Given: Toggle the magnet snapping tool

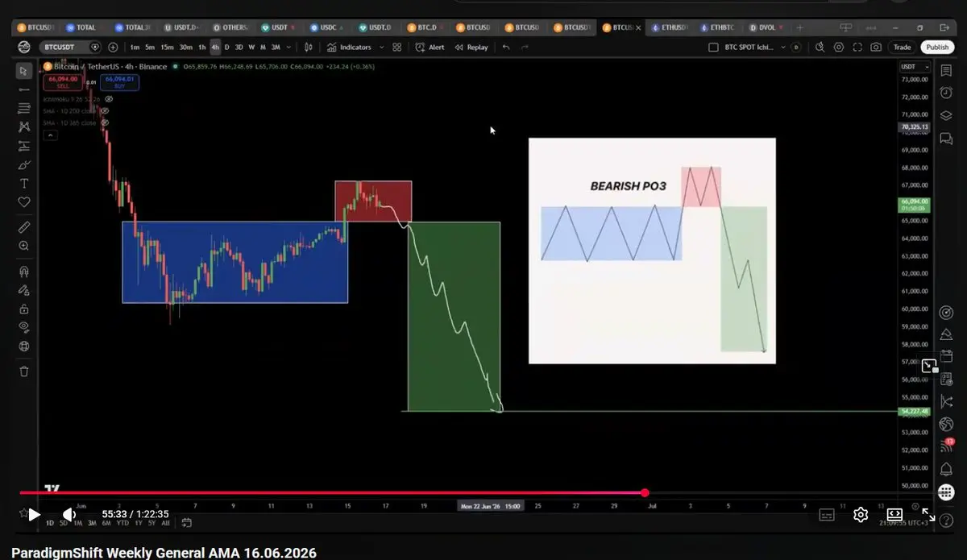Looking at the screenshot, I should (23, 272).
